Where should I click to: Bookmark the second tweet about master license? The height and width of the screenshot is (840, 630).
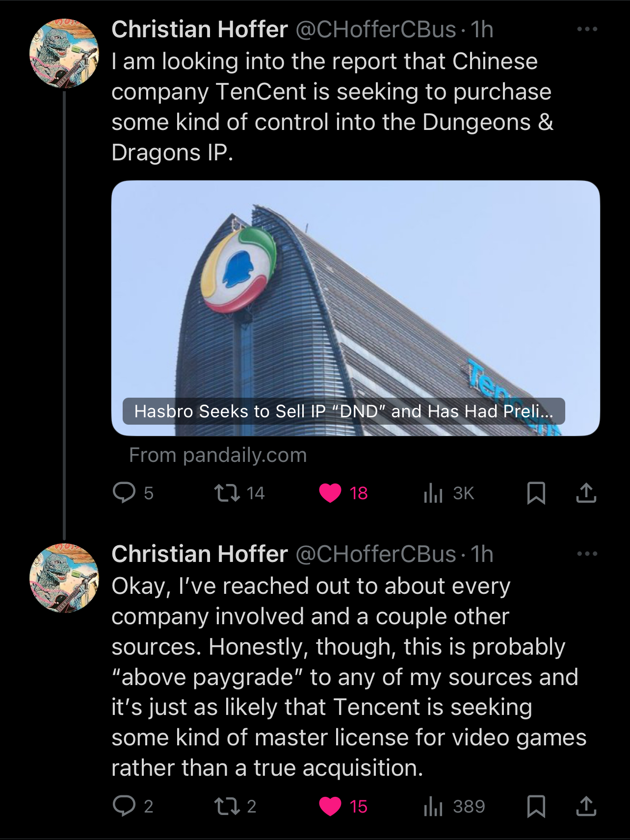click(x=536, y=806)
